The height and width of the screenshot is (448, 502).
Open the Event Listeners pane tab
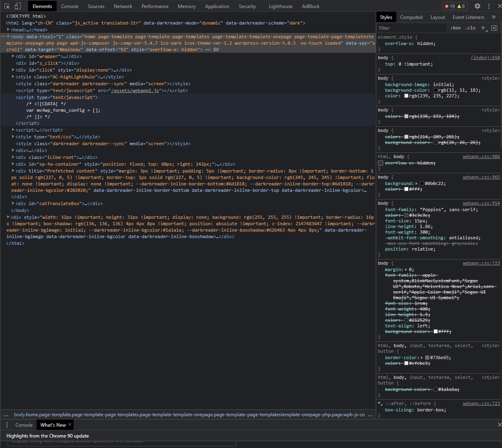[468, 17]
